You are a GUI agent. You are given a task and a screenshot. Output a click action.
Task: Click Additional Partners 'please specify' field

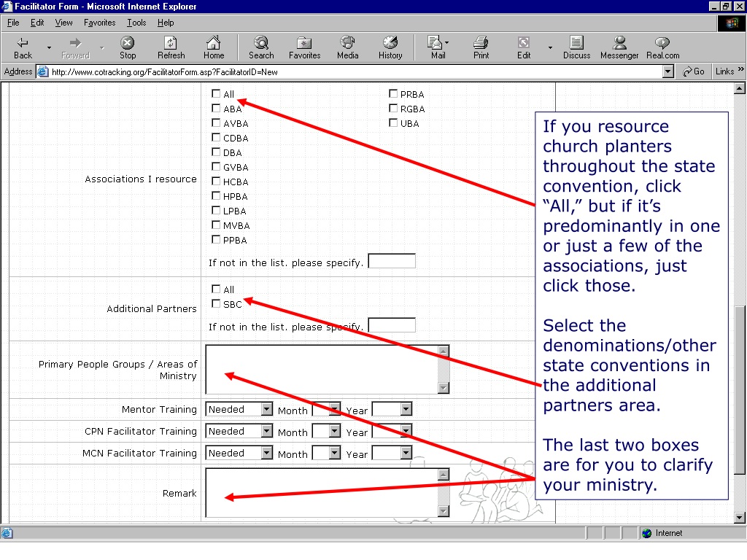(392, 325)
